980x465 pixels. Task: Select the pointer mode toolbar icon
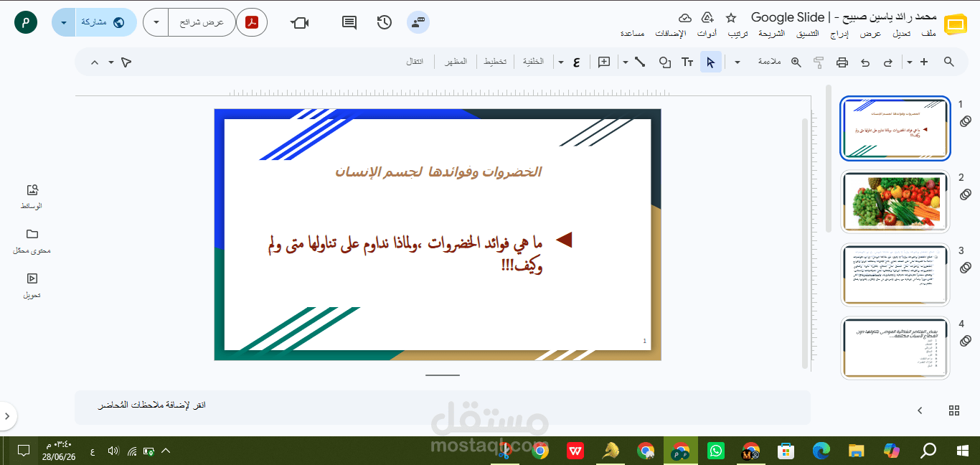[126, 62]
